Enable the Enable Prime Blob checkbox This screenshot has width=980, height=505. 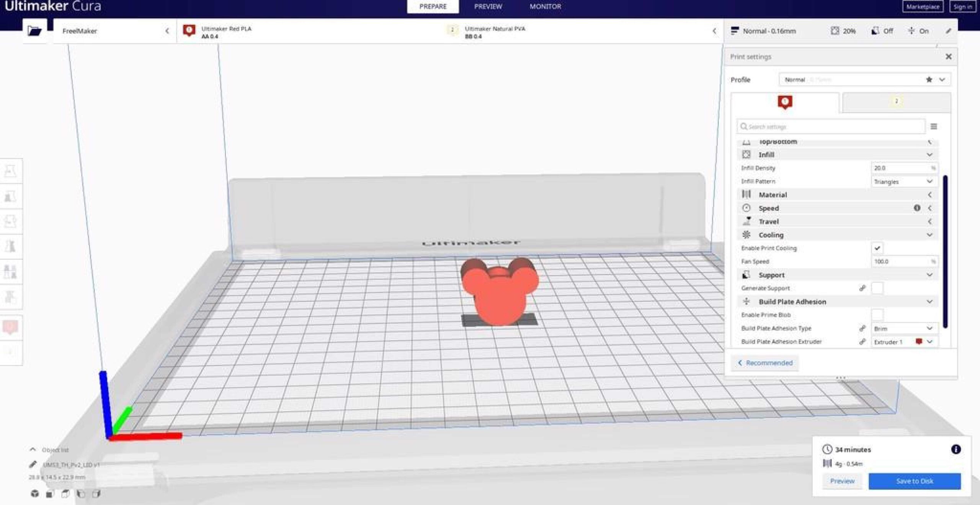pos(877,315)
